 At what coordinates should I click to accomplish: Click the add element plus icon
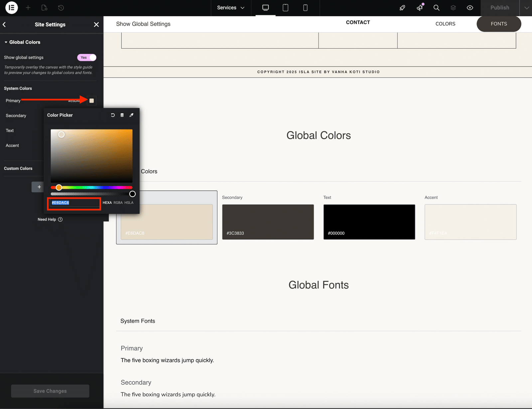(28, 8)
